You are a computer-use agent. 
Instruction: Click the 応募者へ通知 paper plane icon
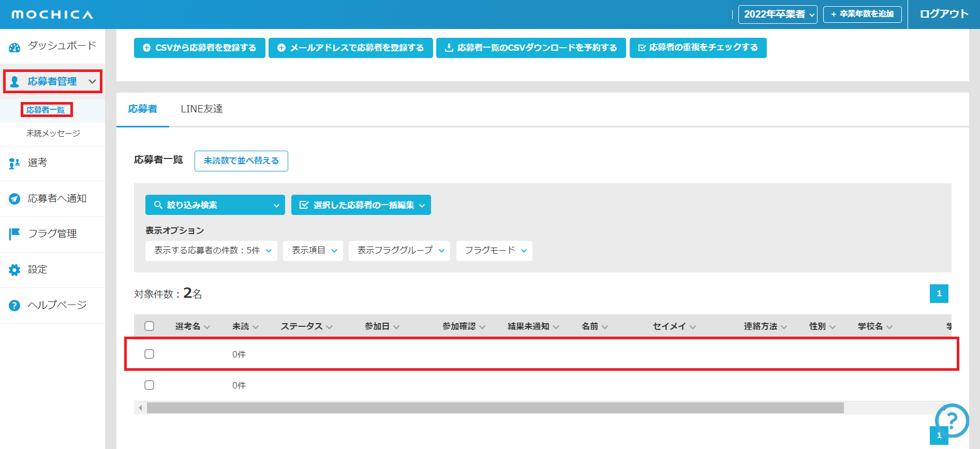(14, 199)
